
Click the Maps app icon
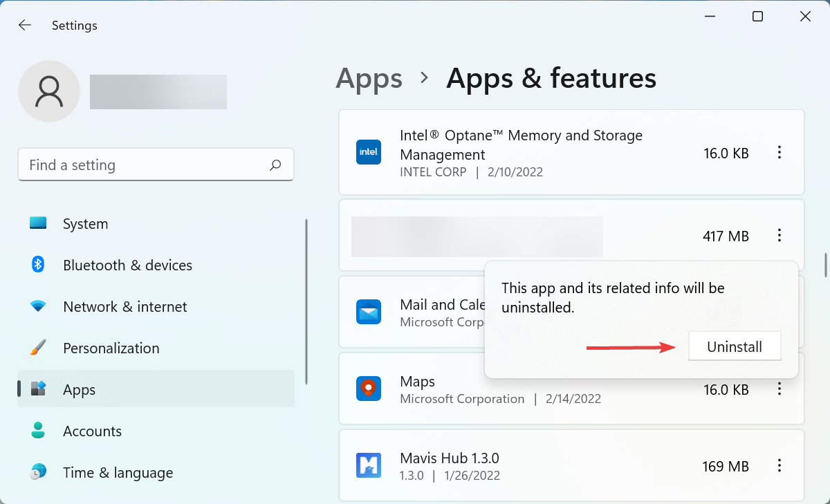[369, 389]
